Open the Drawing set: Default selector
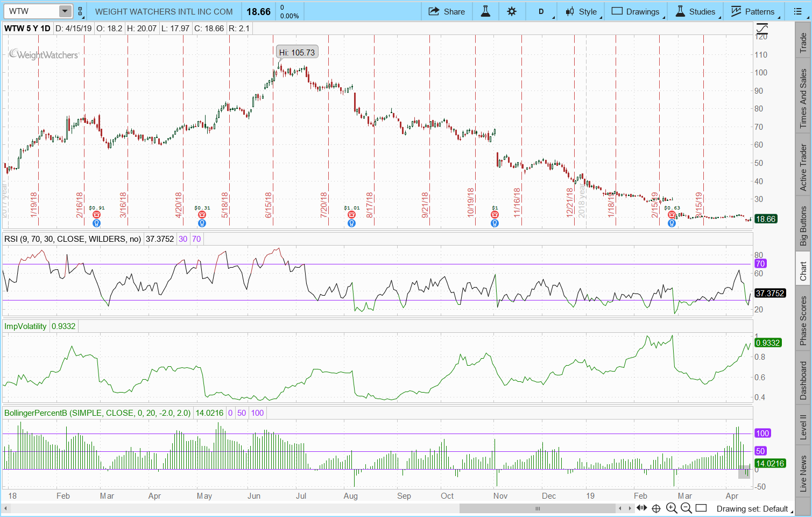812x517 pixels. 752,508
